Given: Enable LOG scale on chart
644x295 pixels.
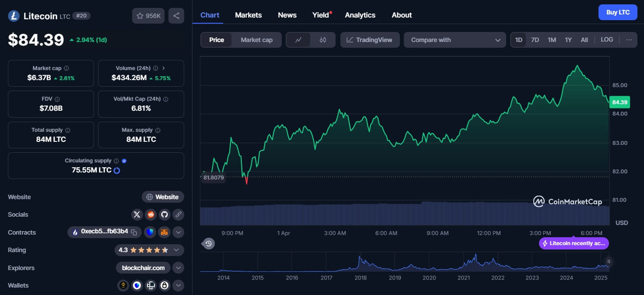Looking at the screenshot, I should coord(607,40).
